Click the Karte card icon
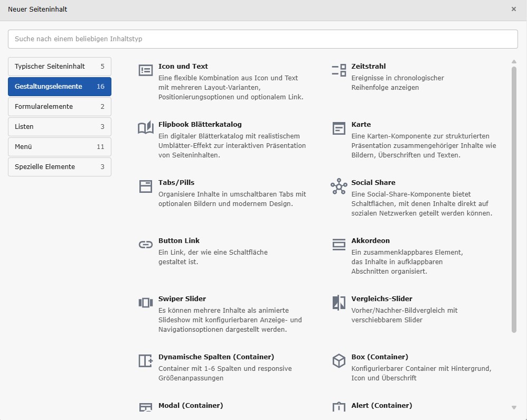527x420 pixels. [x=338, y=128]
